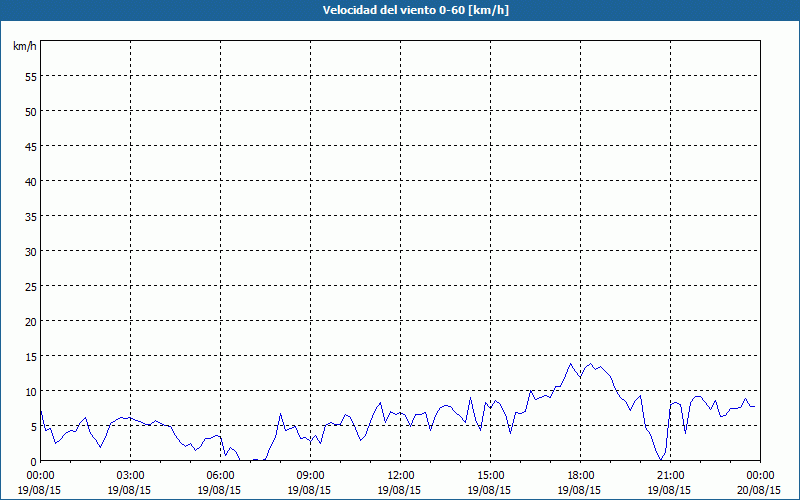Click the 20 value on the y-axis
The height and width of the screenshot is (500, 800).
31,321
